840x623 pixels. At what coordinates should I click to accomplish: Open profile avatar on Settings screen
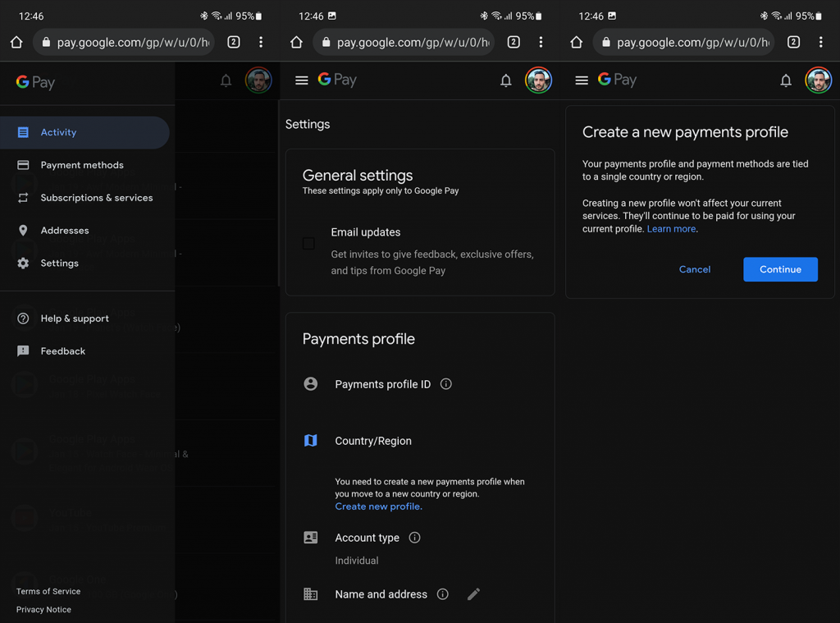pos(538,80)
